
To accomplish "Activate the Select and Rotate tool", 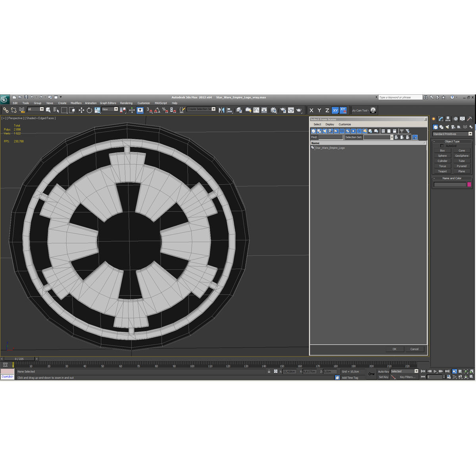I will point(89,110).
